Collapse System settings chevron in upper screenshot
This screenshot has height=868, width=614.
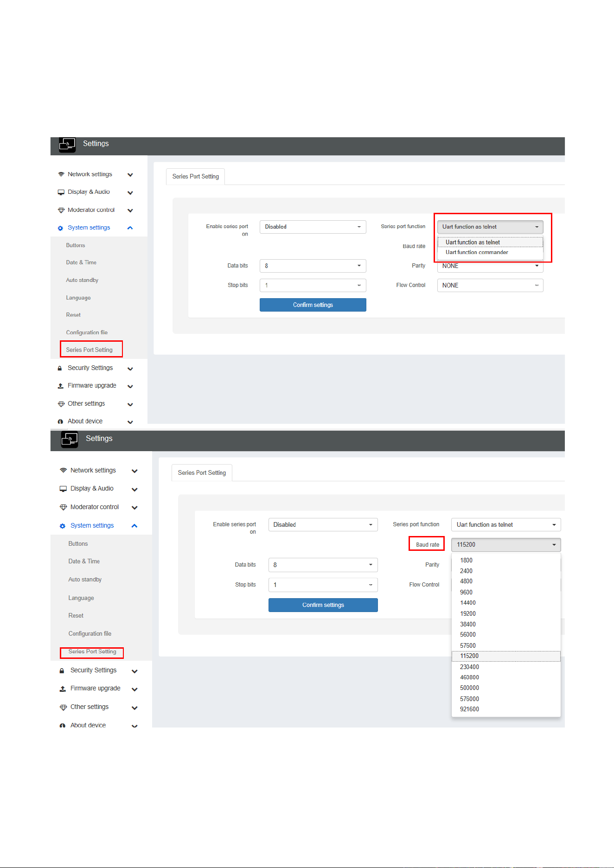130,228
